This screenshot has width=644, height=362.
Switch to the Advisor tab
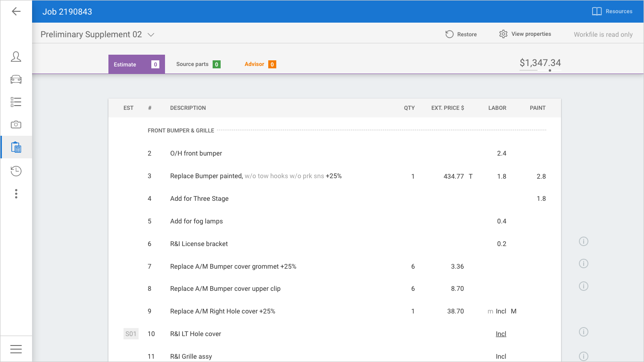(260, 64)
